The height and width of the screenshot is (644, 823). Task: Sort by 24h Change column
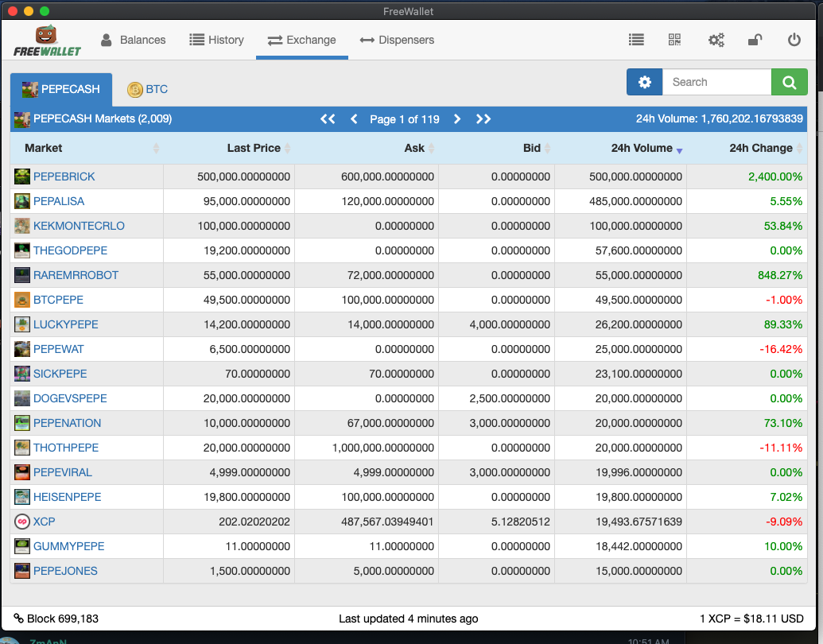(747, 148)
